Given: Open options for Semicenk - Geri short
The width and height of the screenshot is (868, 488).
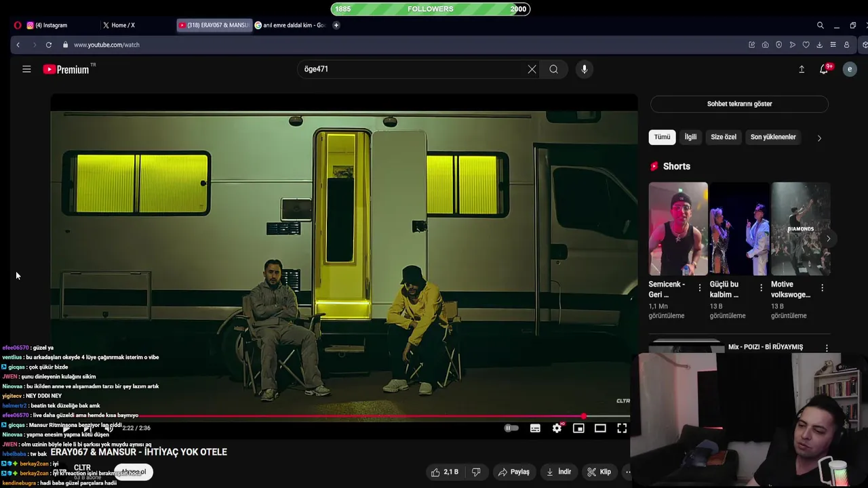Looking at the screenshot, I should point(700,288).
